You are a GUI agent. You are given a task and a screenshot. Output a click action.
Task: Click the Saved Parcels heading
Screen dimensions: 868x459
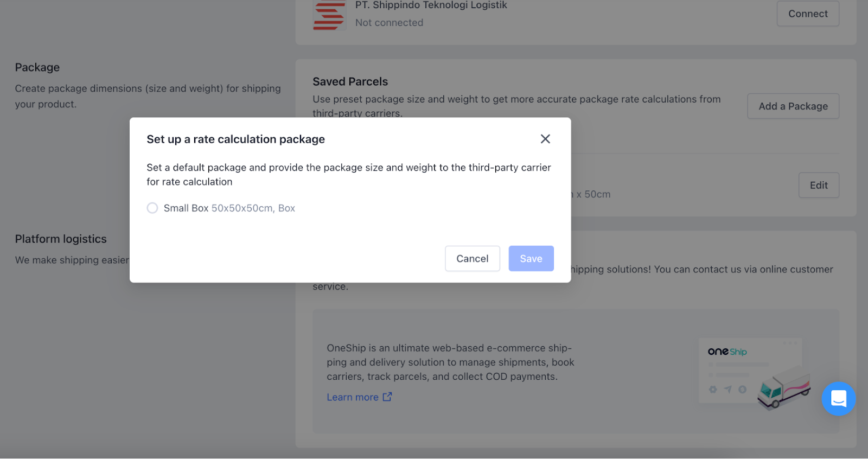pos(350,81)
